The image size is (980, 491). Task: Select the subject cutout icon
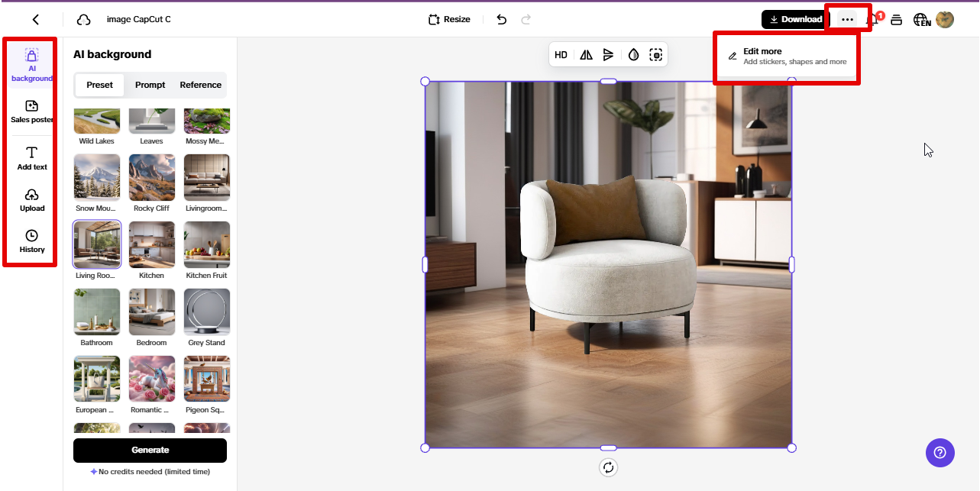[x=655, y=54]
